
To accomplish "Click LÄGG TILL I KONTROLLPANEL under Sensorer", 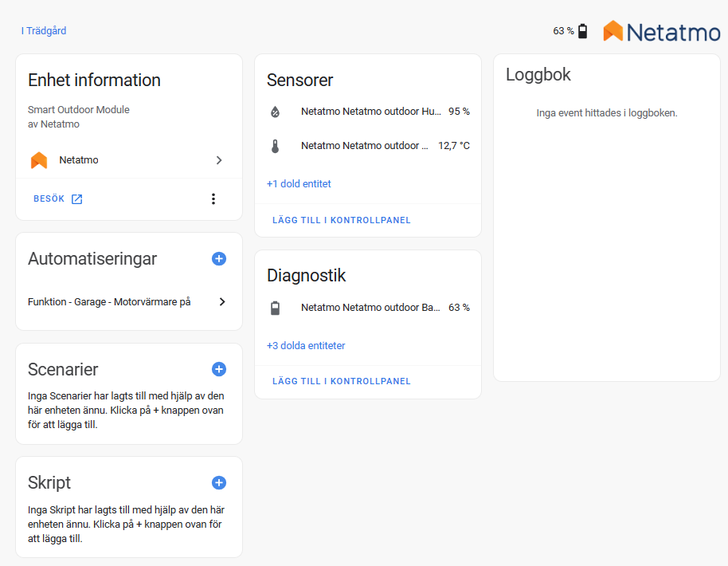I will click(341, 220).
